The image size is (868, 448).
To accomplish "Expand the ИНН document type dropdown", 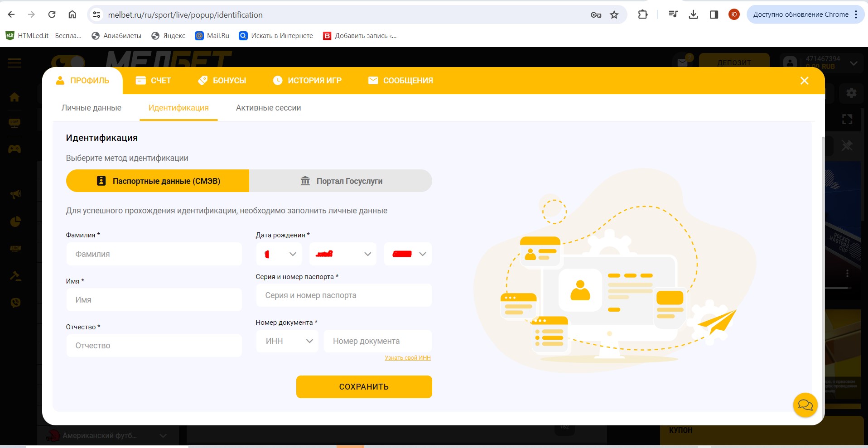I will tap(288, 341).
